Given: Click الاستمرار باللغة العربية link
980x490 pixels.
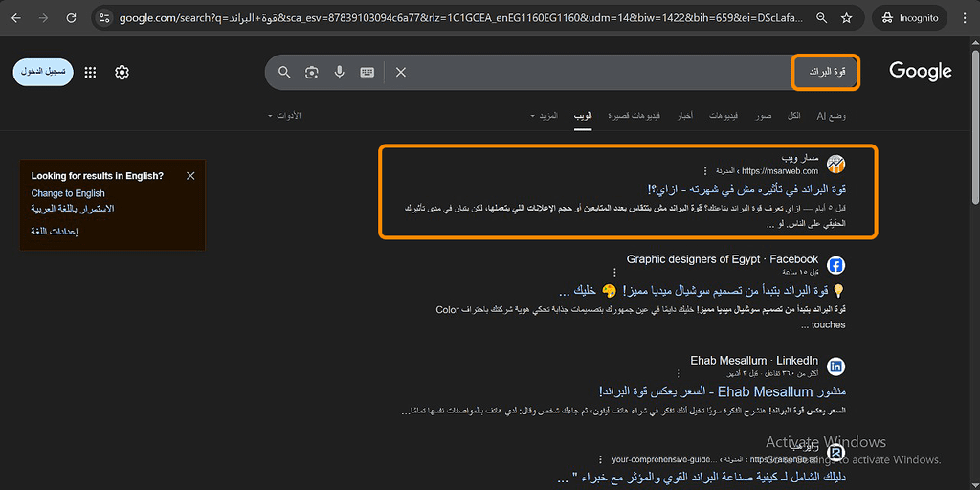Looking at the screenshot, I should click(x=73, y=209).
